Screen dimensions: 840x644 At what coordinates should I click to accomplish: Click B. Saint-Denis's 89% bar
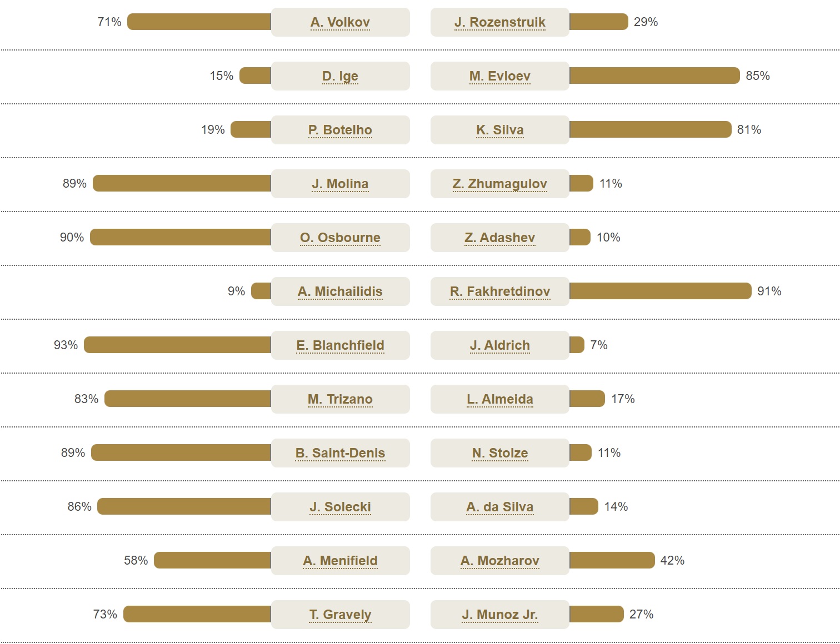click(181, 452)
